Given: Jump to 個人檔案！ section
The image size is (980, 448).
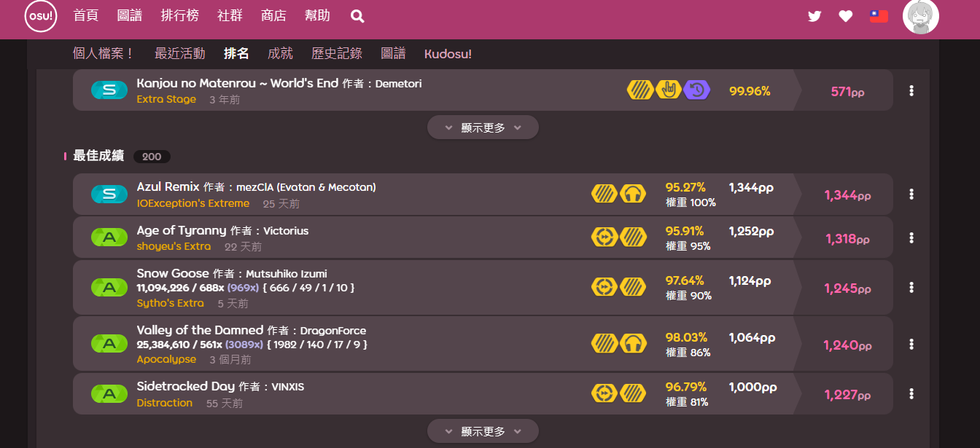Looking at the screenshot, I should pos(104,54).
